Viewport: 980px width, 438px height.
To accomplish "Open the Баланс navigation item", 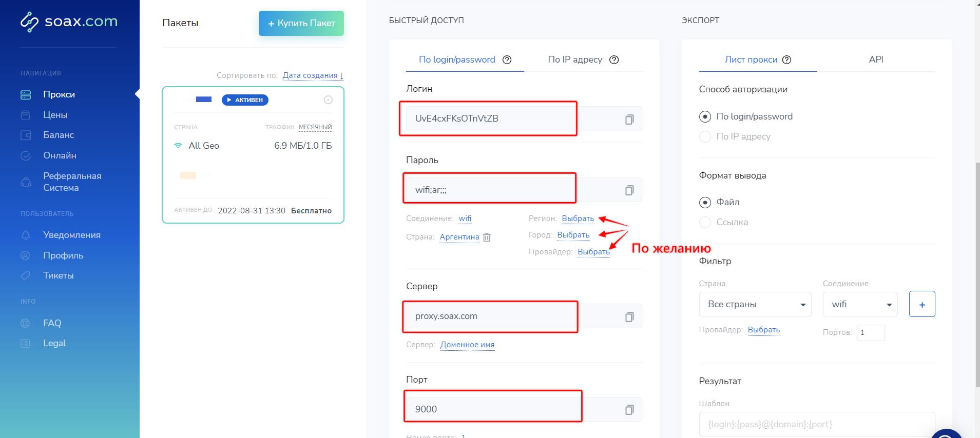I will [59, 135].
